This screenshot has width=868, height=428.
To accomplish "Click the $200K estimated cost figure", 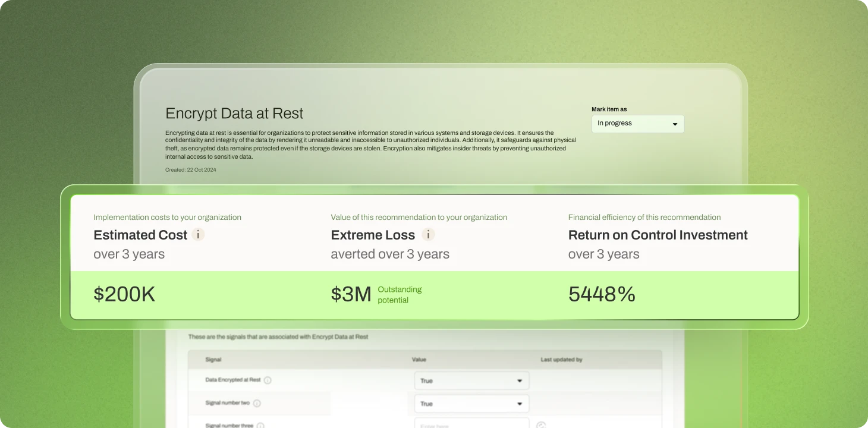I will 124,294.
